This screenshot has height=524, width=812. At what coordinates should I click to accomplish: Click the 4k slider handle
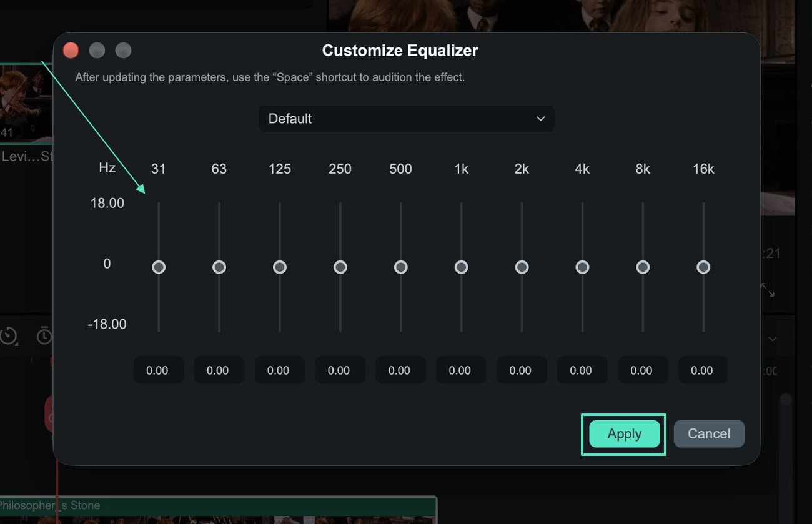click(583, 267)
